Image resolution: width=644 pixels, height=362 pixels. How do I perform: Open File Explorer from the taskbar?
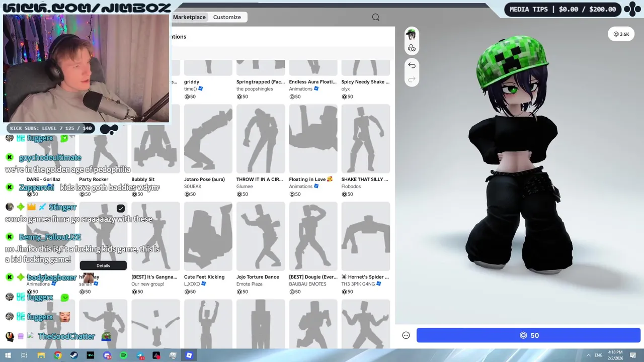41,355
